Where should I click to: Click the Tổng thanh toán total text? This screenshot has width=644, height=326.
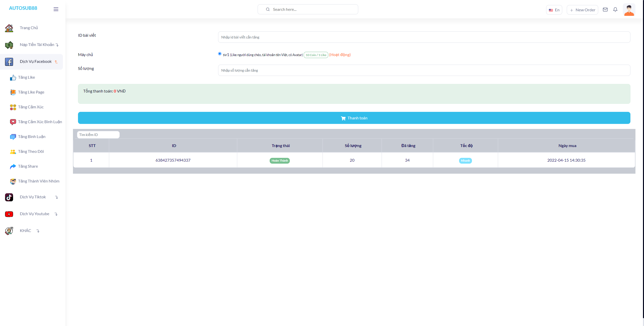(104, 91)
